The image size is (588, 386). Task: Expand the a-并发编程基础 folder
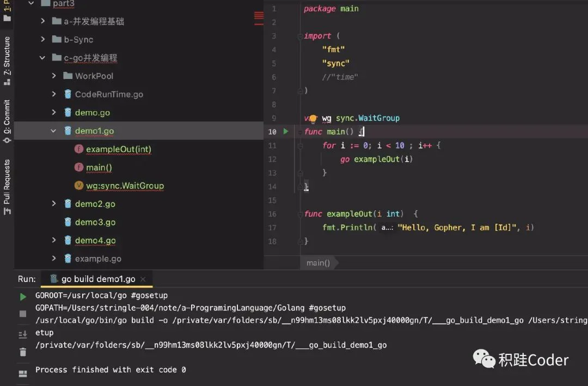pos(43,21)
